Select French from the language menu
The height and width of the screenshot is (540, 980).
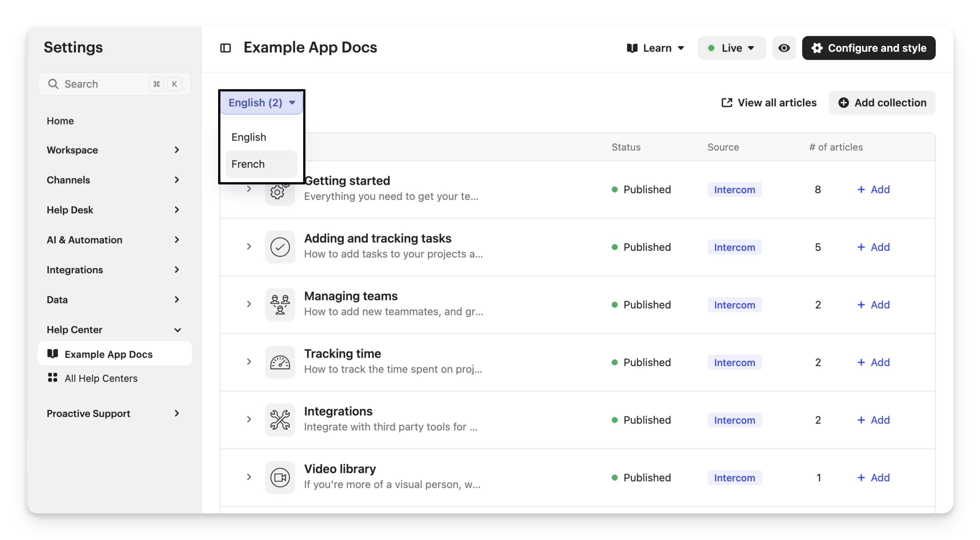coord(248,164)
